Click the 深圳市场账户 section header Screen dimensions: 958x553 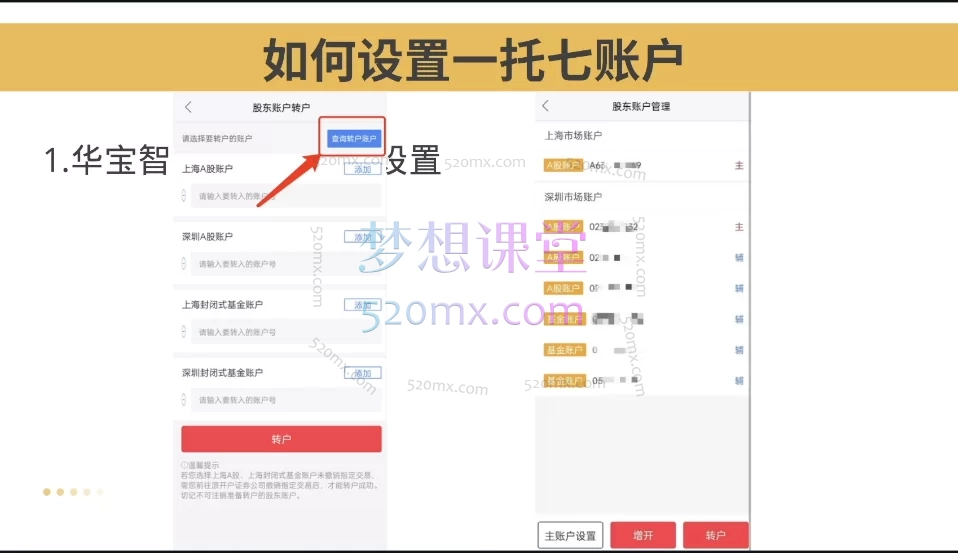pos(573,197)
